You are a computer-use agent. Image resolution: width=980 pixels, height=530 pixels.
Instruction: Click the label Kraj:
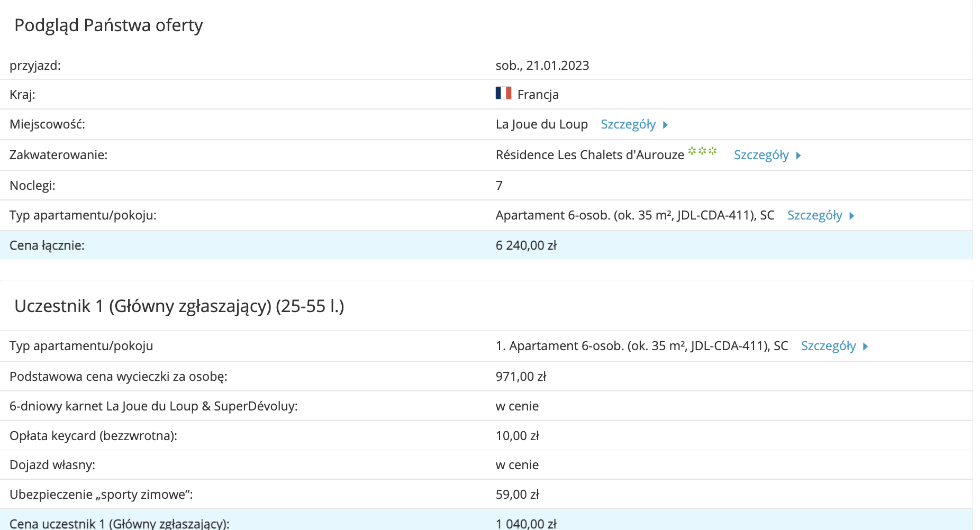tap(22, 95)
